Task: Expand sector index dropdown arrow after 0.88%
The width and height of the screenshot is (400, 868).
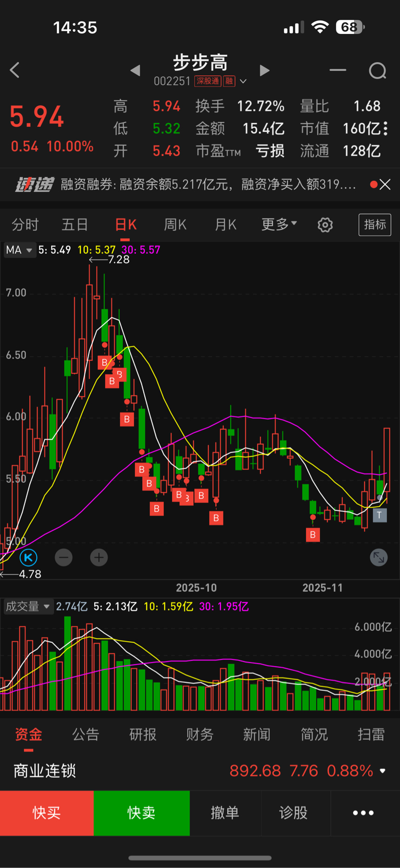Action: click(383, 771)
